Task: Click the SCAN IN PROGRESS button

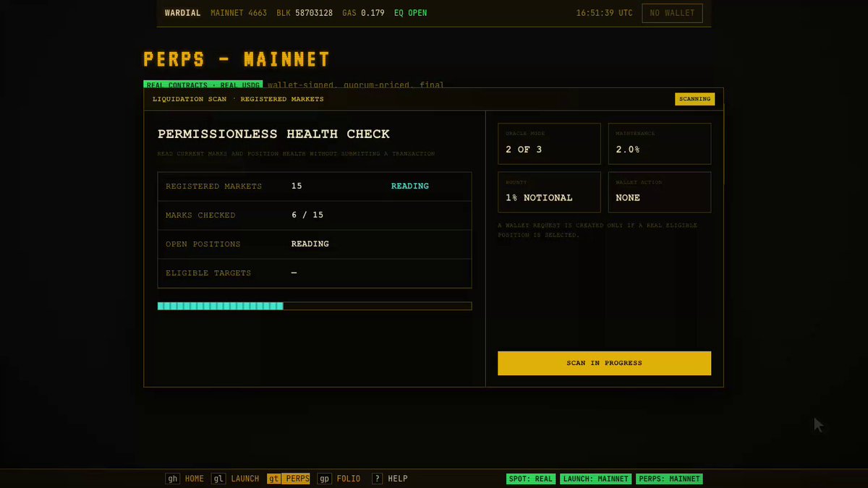Action: coord(604,363)
